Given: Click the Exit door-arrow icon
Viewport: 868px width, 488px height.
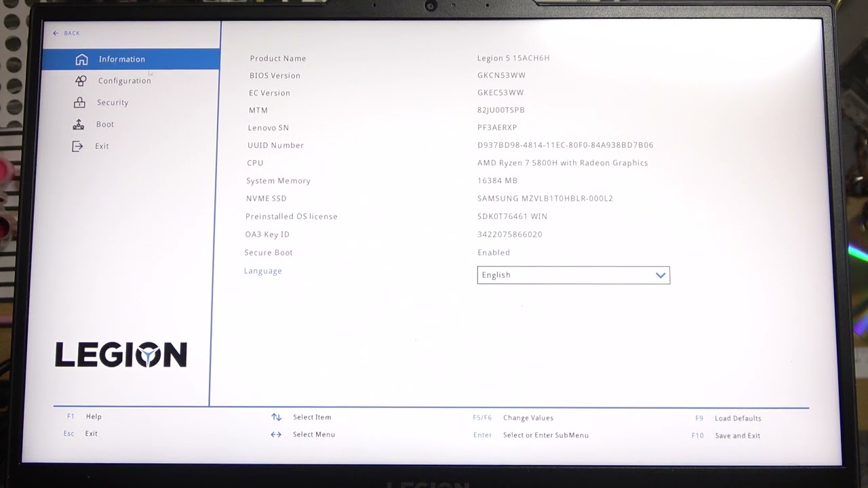Looking at the screenshot, I should 77,146.
